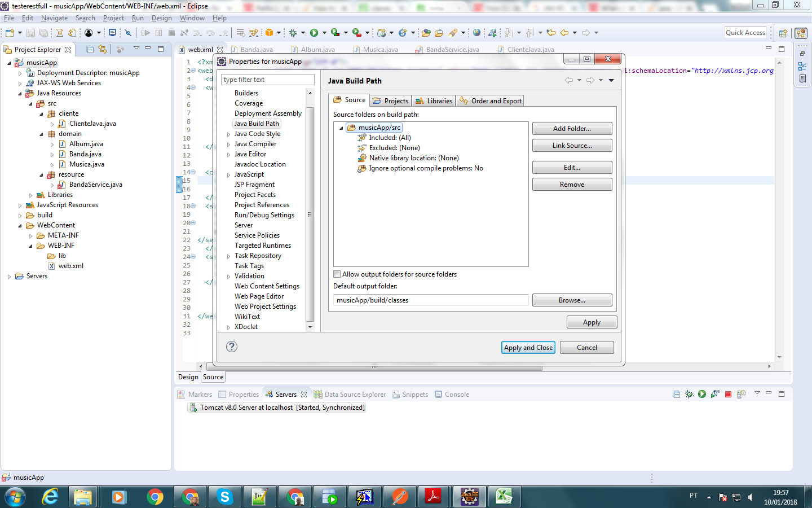Open Excel from the taskbar

(504, 497)
